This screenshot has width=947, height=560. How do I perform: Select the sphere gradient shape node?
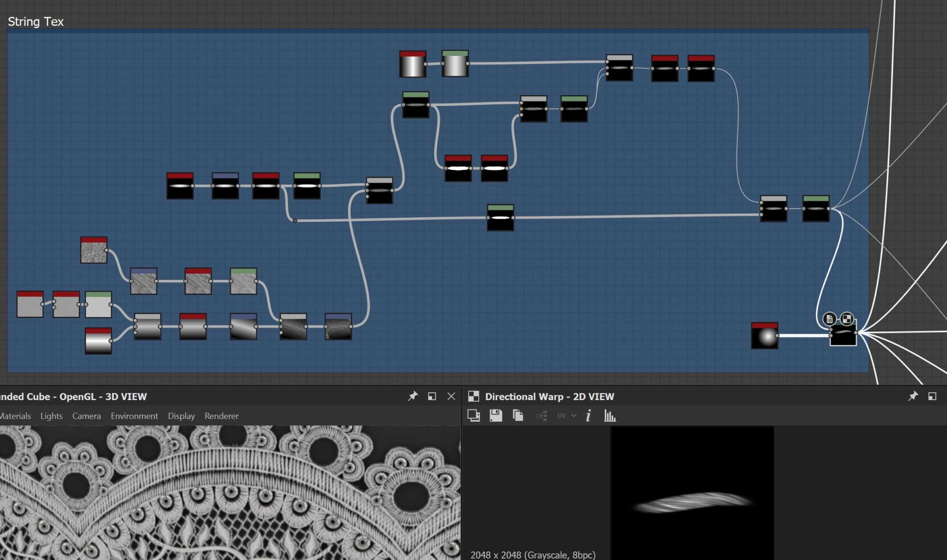click(x=764, y=337)
